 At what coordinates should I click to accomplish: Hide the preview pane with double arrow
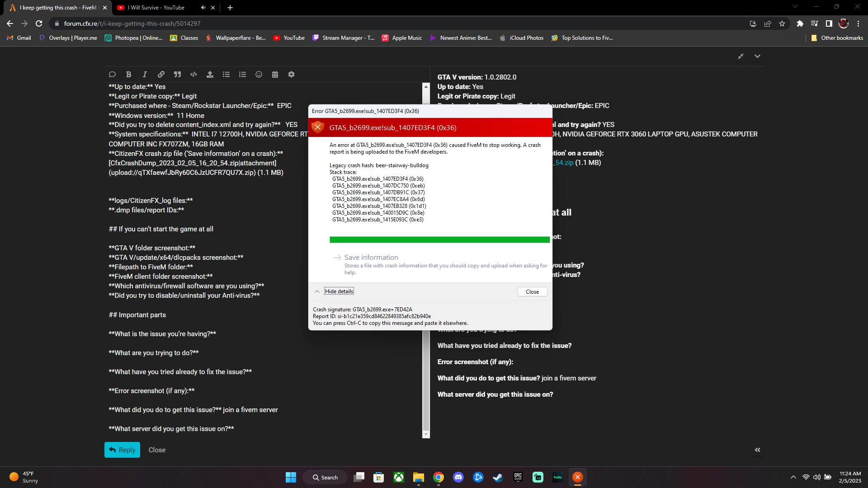coord(757,450)
